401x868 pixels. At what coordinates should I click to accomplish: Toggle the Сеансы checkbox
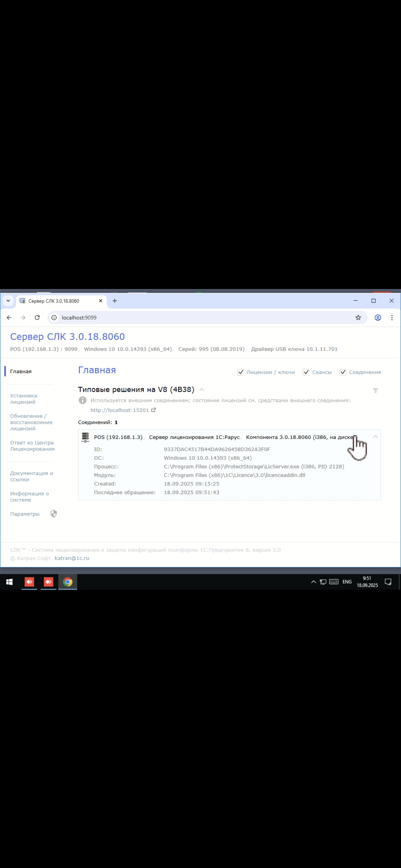tap(306, 372)
